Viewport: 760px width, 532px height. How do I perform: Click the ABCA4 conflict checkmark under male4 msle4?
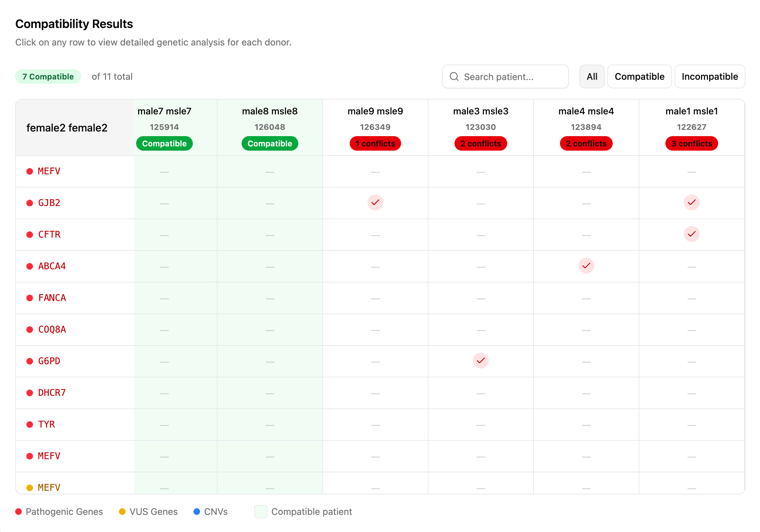click(586, 265)
